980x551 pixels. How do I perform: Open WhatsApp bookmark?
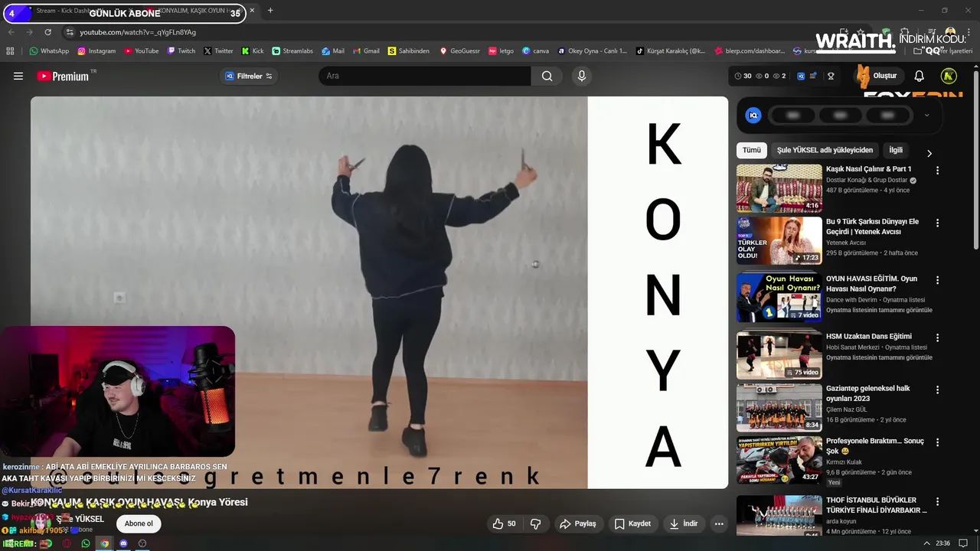49,51
